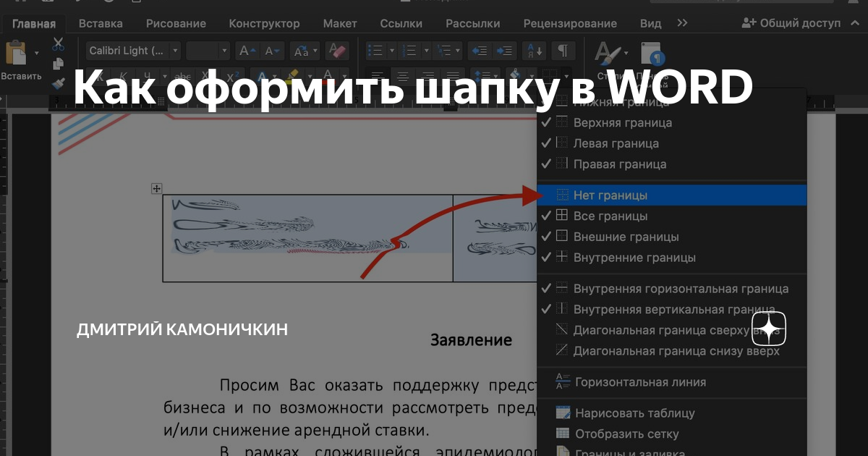Switch to the Вставка tab
Screen dimensions: 868x456
101,23
